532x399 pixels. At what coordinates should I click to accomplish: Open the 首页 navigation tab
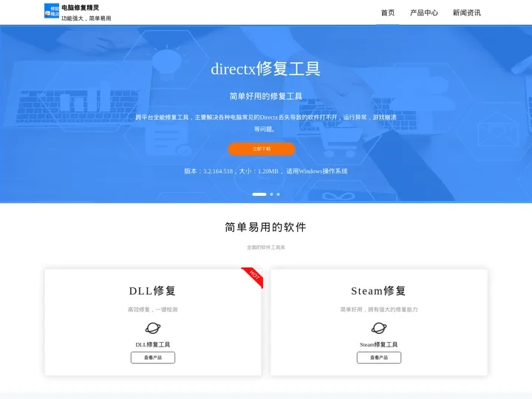point(388,13)
